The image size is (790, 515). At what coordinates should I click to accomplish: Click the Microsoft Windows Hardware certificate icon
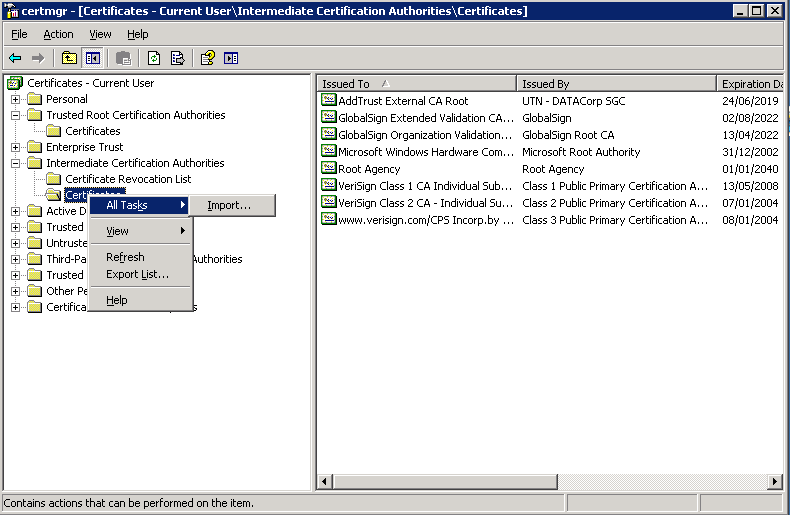pyautogui.click(x=328, y=151)
